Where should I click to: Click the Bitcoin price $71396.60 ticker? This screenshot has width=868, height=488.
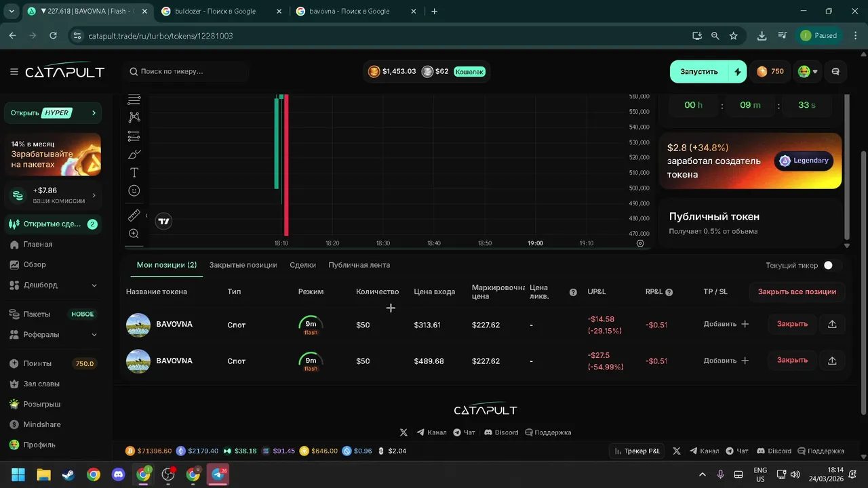click(148, 451)
